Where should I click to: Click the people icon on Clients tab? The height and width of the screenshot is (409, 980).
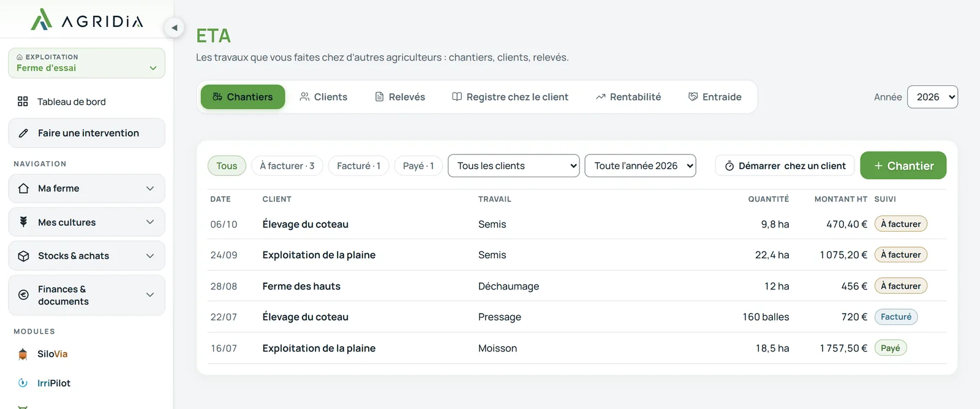(304, 97)
